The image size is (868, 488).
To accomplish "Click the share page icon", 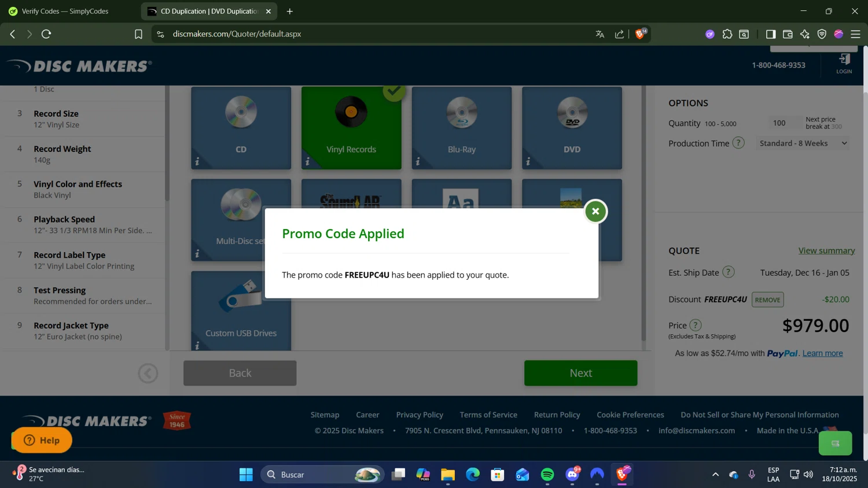I will (619, 34).
